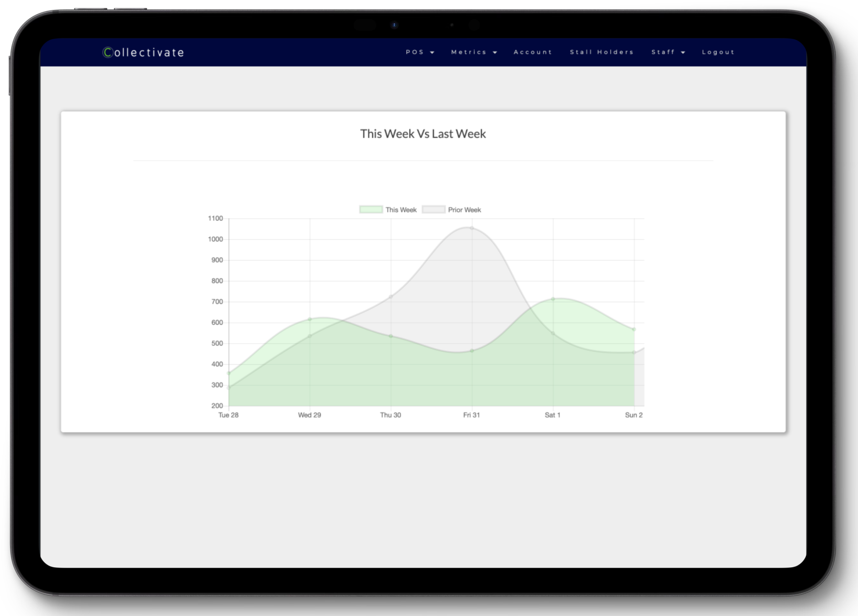This screenshot has height=616, width=858.
Task: Select the This Week data point on Sat 1
Action: coord(553,299)
